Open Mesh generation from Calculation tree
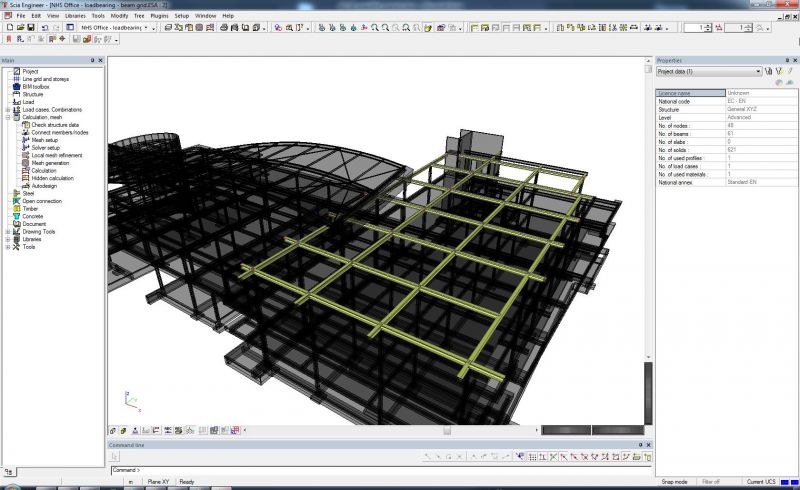 click(50, 162)
